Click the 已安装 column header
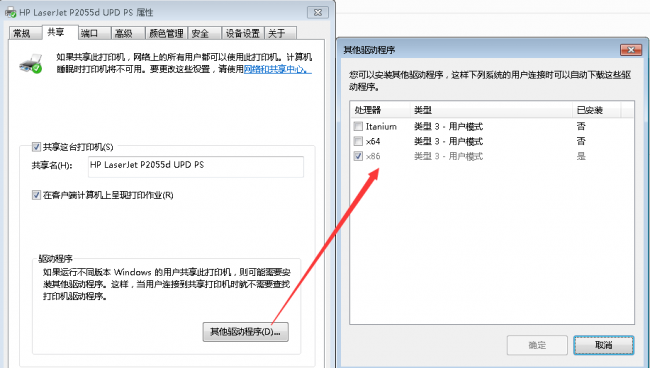This screenshot has width=650, height=368. tap(597, 110)
